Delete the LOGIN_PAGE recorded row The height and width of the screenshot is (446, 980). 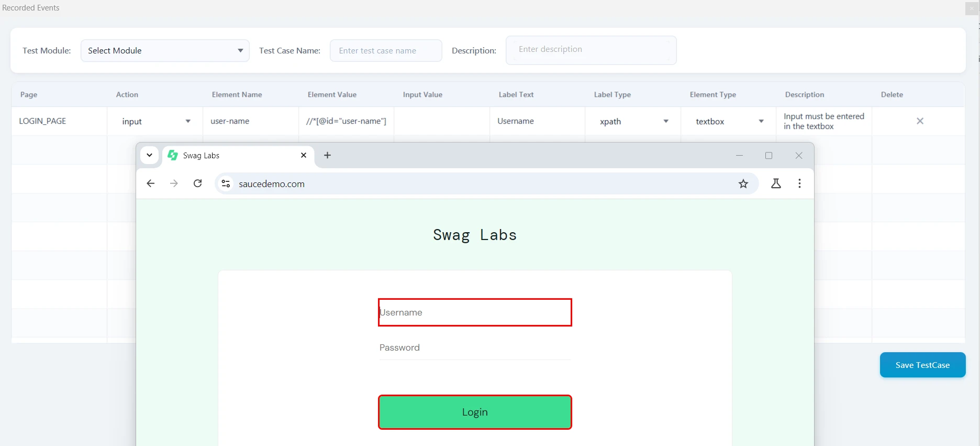click(920, 121)
